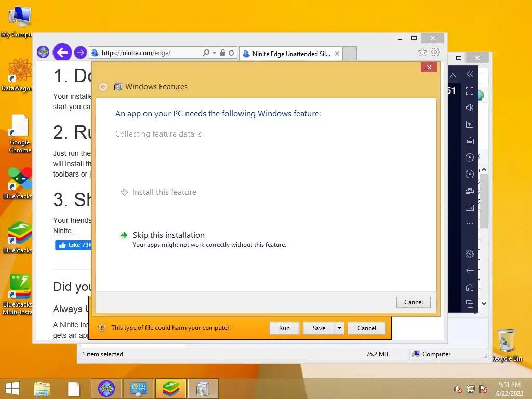
Task: Switch to Windows Features taskbar item
Action: [x=203, y=389]
